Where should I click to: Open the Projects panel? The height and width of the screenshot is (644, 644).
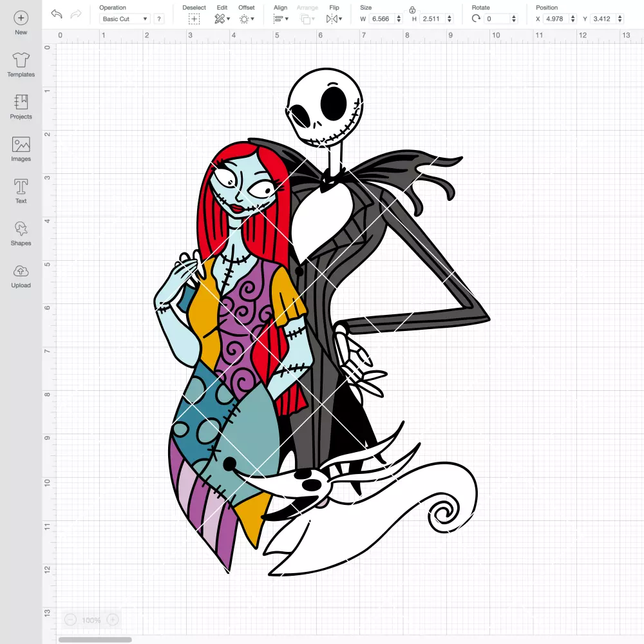pos(21,107)
